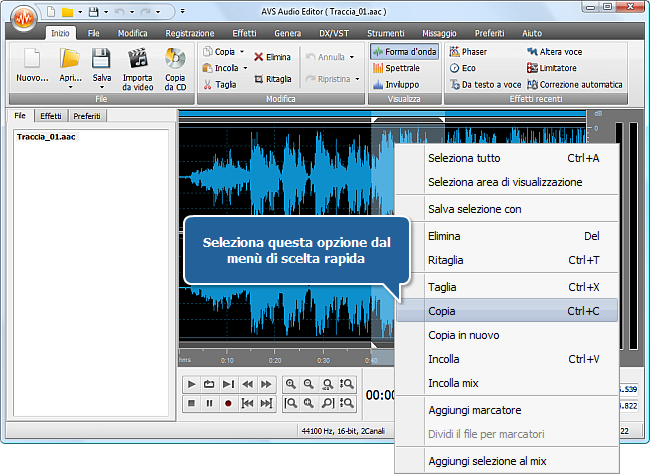Select Traccia_01.aac in file list
This screenshot has width=650, height=474.
click(x=46, y=136)
